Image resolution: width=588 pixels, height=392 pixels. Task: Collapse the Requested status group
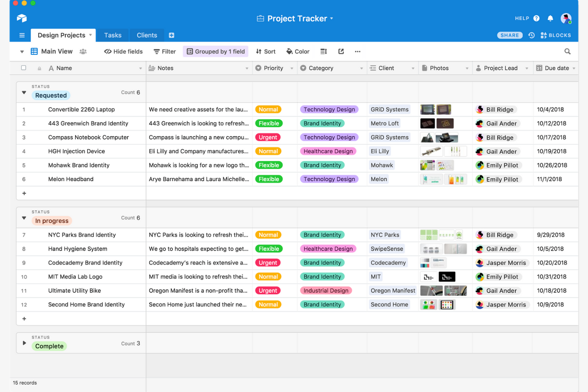24,93
